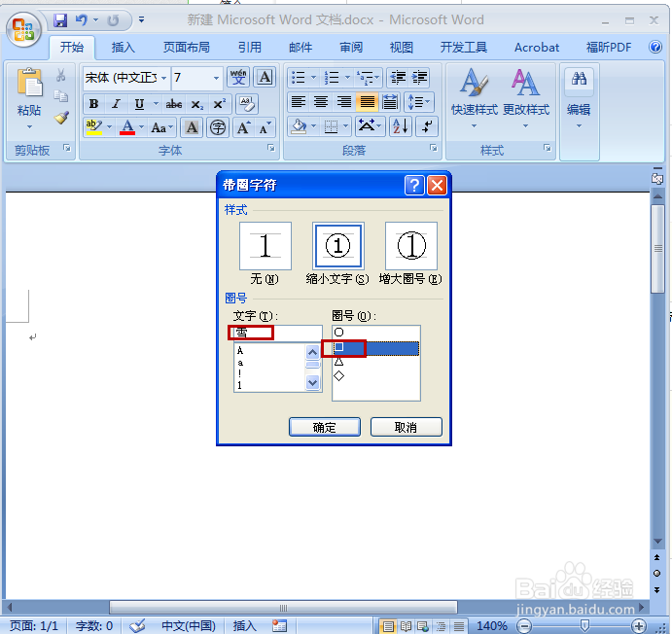Open highlight color dropdown arrow

[109, 127]
